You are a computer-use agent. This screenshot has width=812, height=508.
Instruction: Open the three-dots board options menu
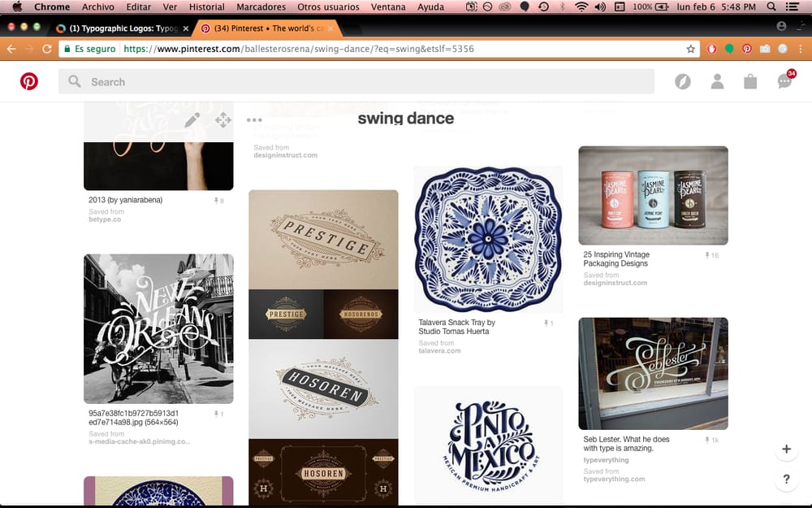254,119
